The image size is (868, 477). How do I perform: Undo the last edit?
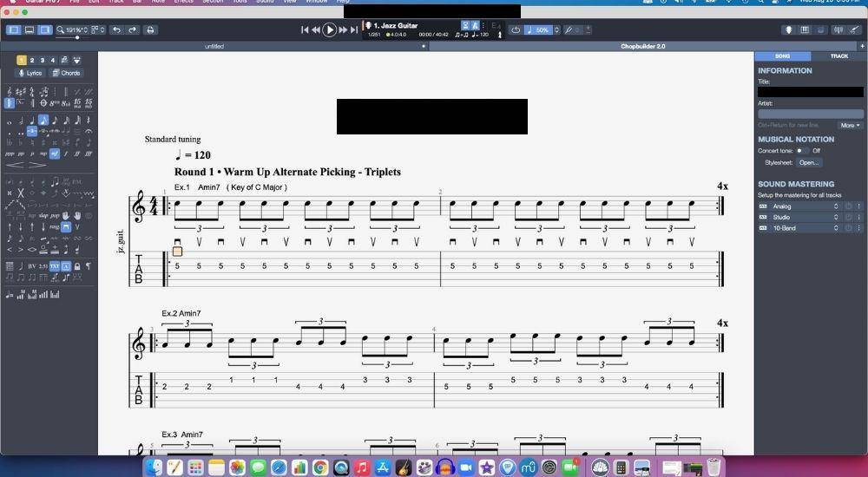117,29
